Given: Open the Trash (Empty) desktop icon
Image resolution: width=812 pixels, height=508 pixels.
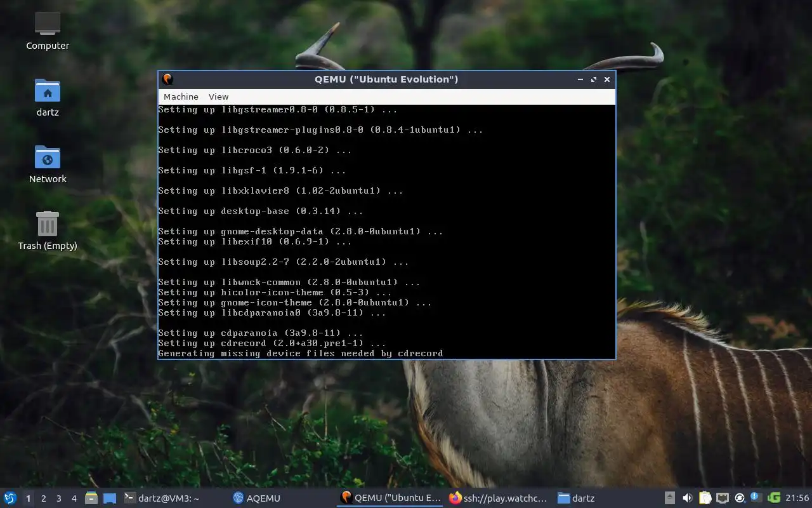Looking at the screenshot, I should pyautogui.click(x=48, y=231).
